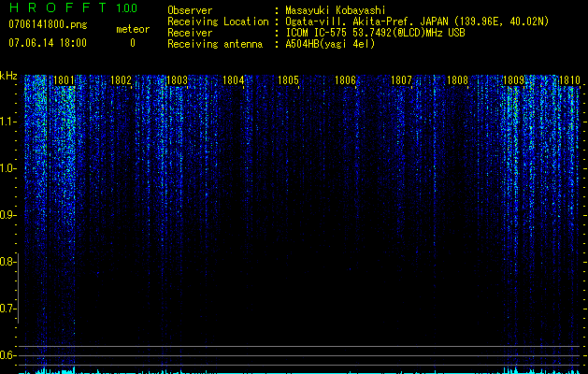Image resolution: width=588 pixels, height=374 pixels.
Task: Click the meteor count value 0
Action: click(133, 43)
